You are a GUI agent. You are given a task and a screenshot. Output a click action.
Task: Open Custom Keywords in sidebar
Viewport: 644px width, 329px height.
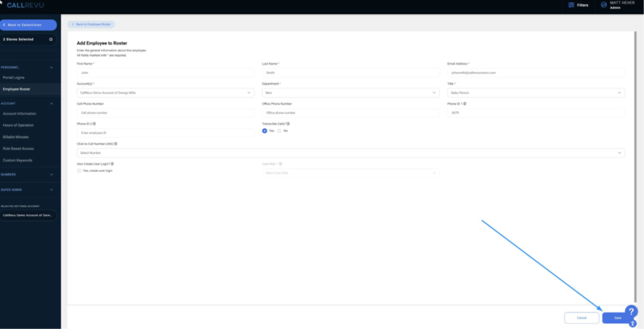[17, 160]
